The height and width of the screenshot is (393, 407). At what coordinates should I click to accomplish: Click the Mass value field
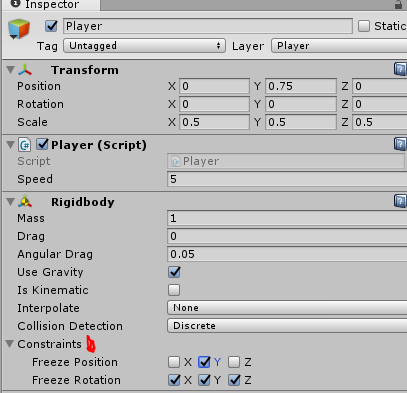coord(287,218)
